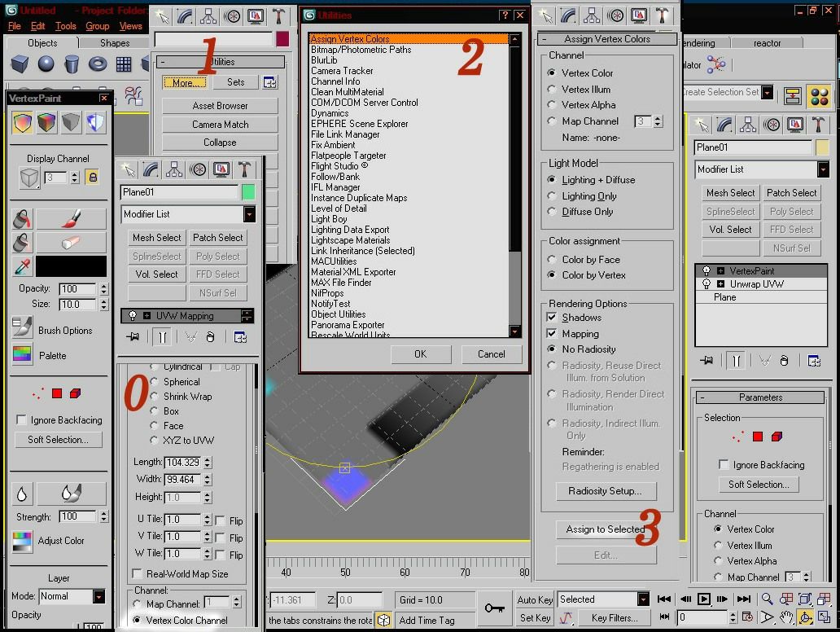The image size is (840, 632).
Task: Expand the VertexPaint modifier plus icon
Action: click(x=720, y=270)
